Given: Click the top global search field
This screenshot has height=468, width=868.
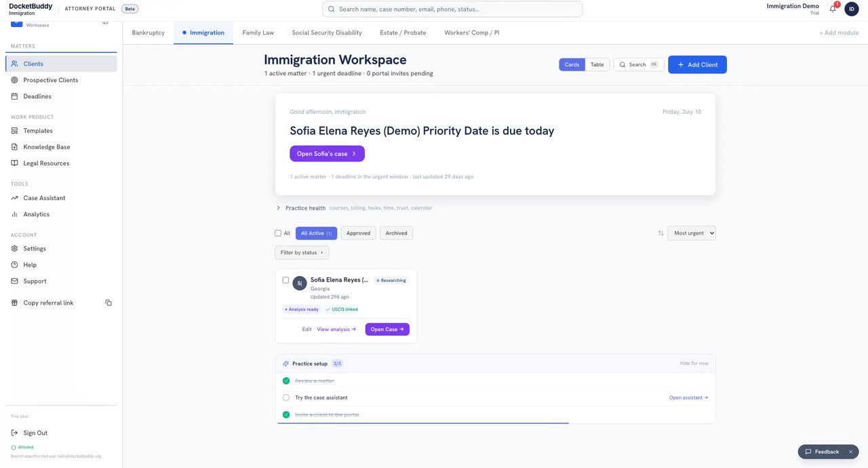Looking at the screenshot, I should [x=452, y=9].
